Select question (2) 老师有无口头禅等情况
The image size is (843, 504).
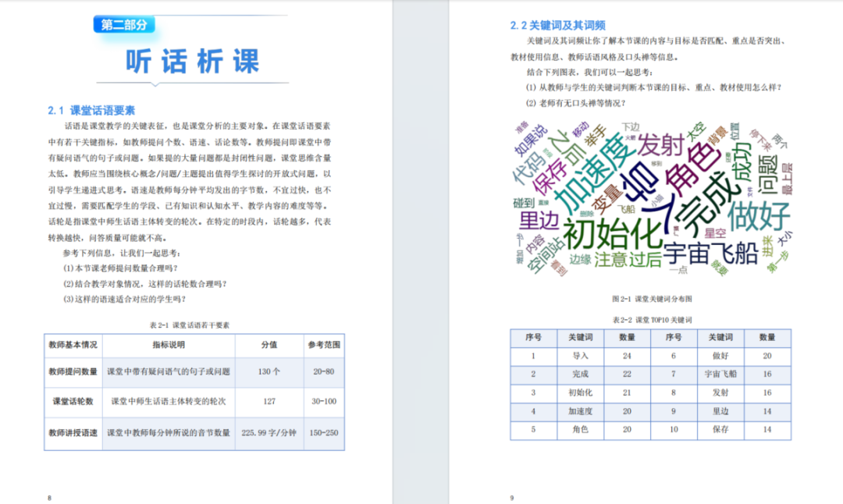pyautogui.click(x=576, y=103)
